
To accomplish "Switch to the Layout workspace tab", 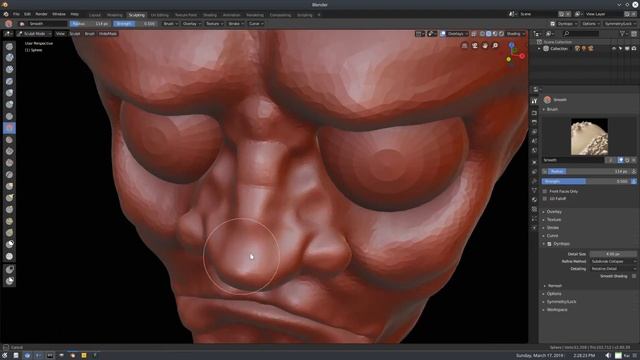I will (x=95, y=15).
